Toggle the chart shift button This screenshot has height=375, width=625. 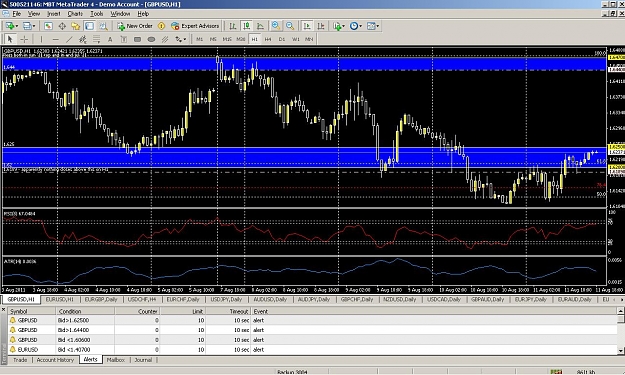pos(321,26)
